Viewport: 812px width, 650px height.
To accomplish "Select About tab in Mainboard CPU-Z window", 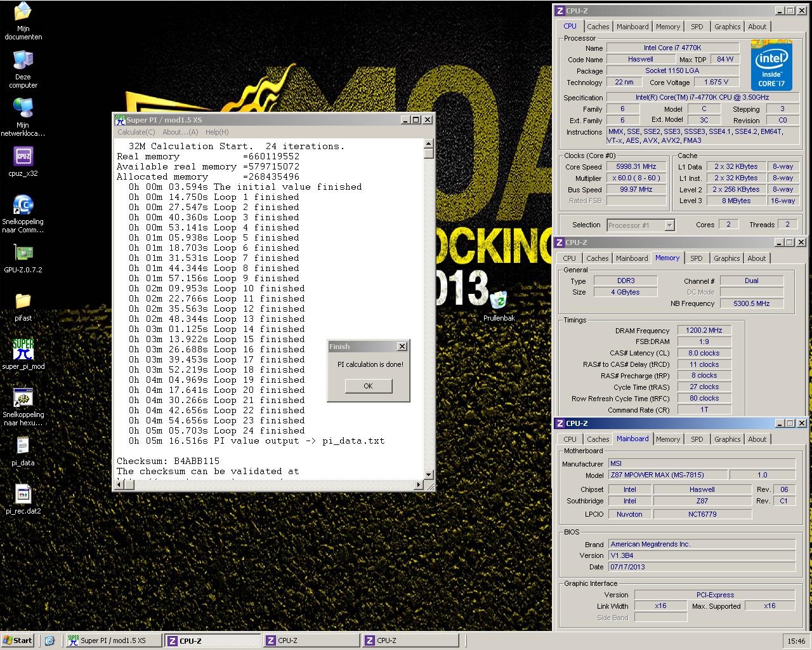I will [x=757, y=439].
